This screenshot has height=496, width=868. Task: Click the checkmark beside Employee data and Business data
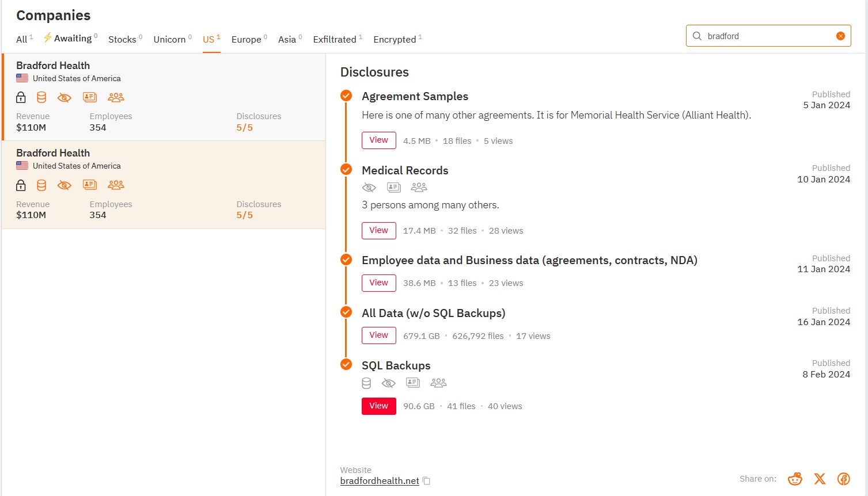(x=346, y=260)
